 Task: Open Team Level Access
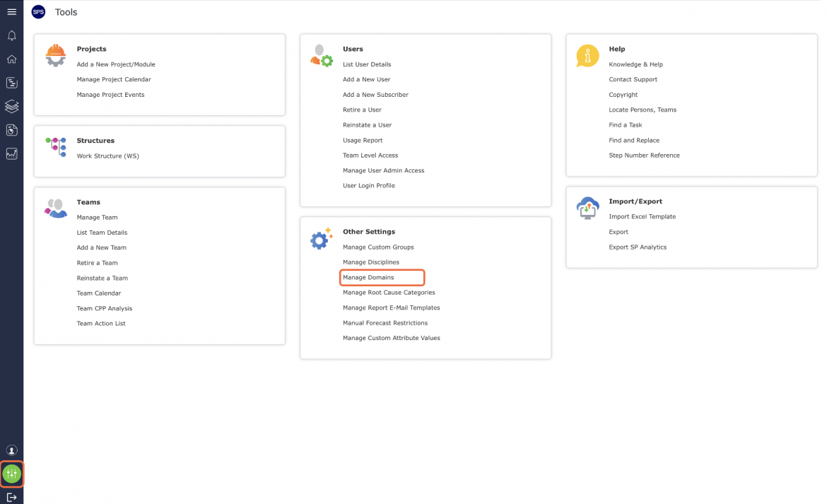click(370, 156)
